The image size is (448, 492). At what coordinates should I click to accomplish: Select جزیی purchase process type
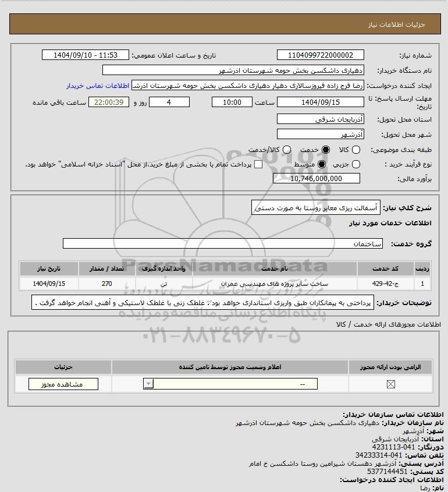[x=356, y=164]
